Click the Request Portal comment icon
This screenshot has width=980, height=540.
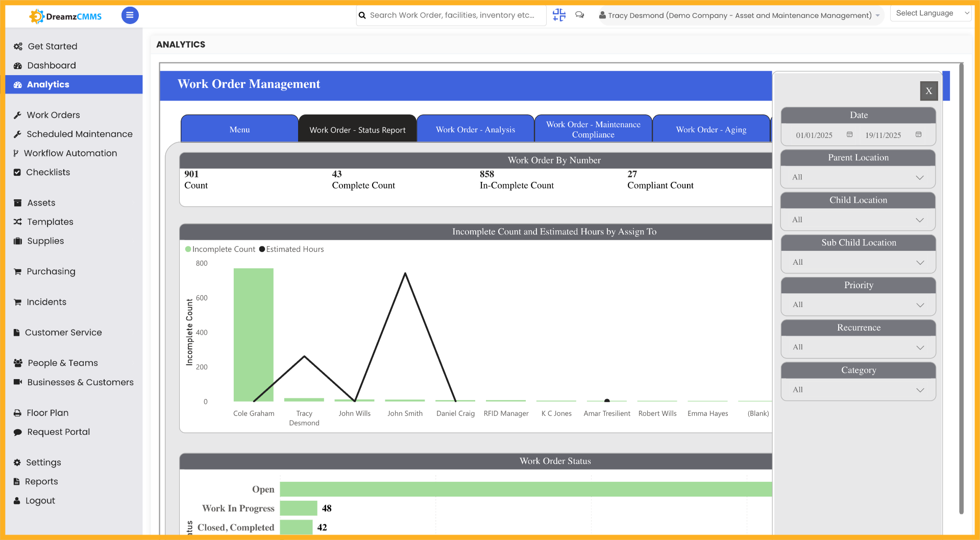[x=18, y=432]
